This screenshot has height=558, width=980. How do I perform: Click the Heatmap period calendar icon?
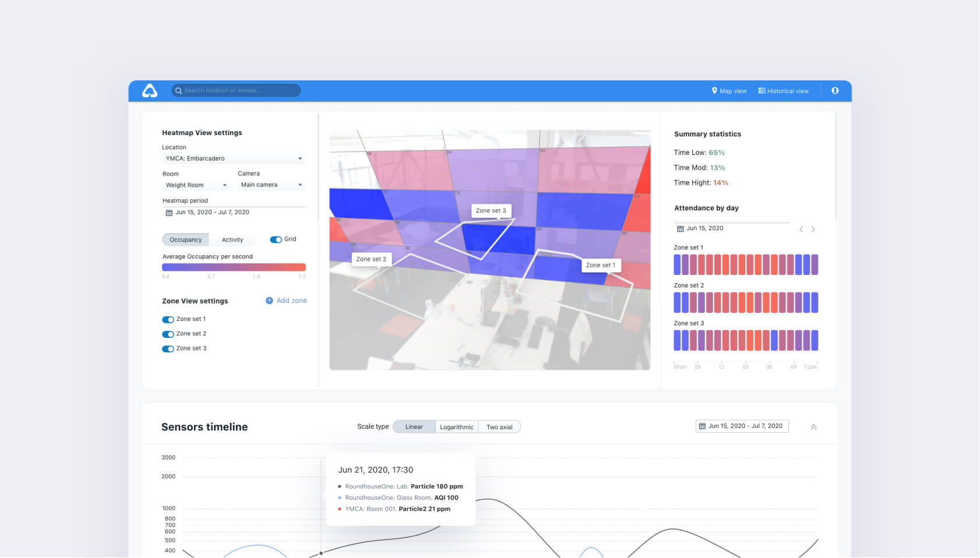point(169,213)
